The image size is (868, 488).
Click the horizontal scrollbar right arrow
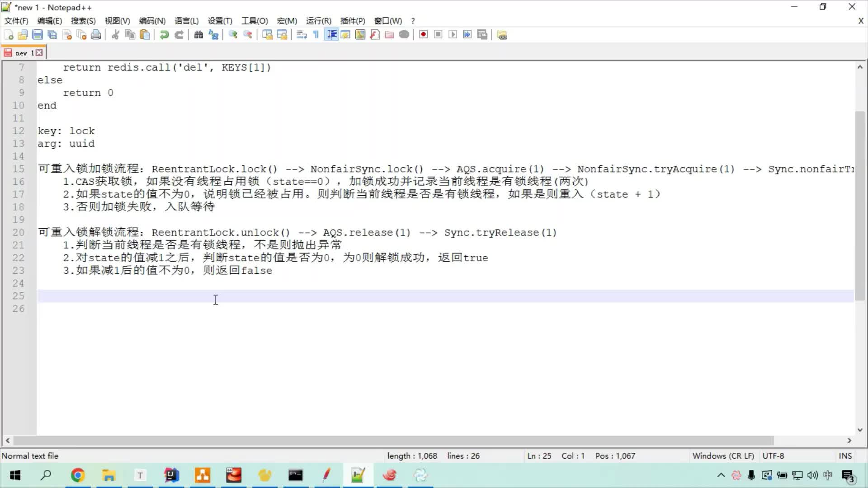point(849,440)
